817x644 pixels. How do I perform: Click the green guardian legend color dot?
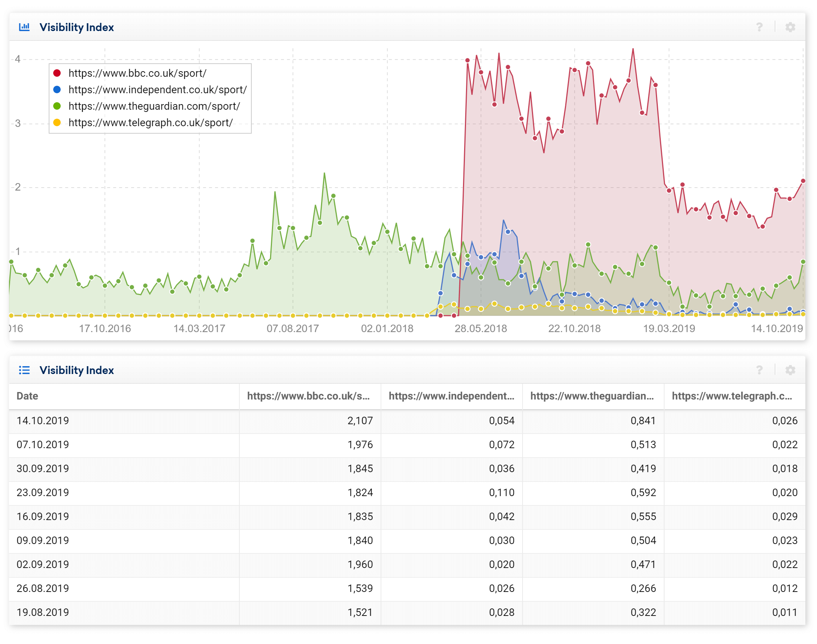point(57,106)
